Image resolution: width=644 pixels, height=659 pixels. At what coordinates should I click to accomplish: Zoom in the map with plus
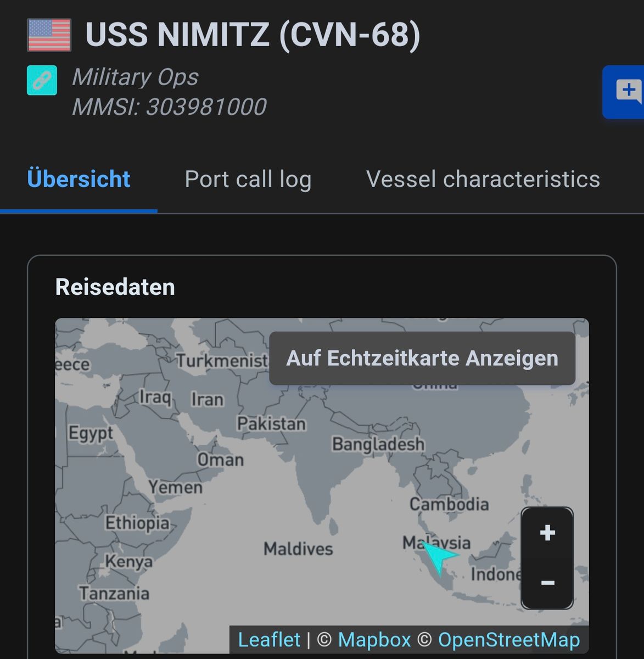click(547, 533)
